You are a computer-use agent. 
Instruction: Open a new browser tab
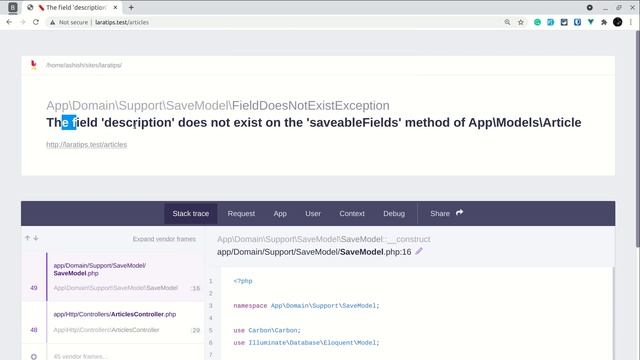click(x=131, y=7)
